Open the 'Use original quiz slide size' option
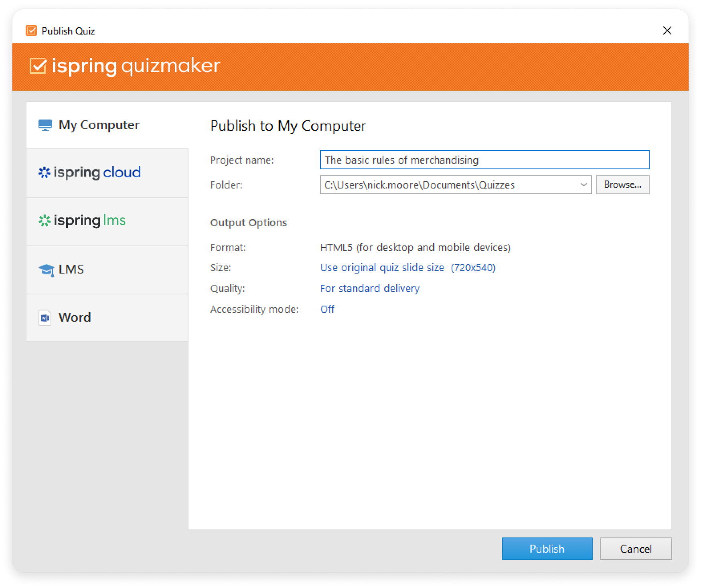Screen dimensions: 701x588 point(382,268)
